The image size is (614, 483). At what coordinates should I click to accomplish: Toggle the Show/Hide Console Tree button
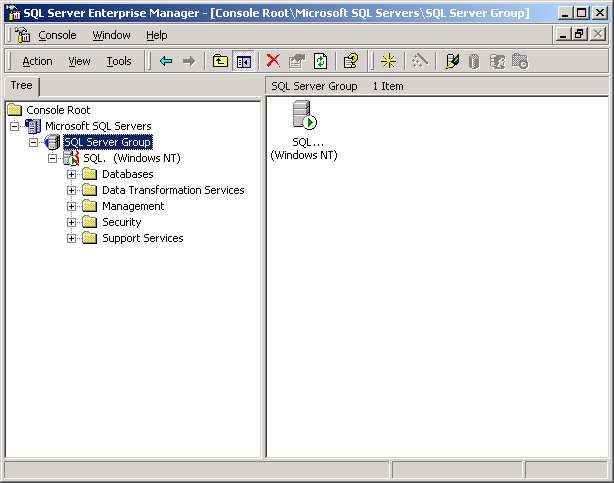(x=243, y=61)
